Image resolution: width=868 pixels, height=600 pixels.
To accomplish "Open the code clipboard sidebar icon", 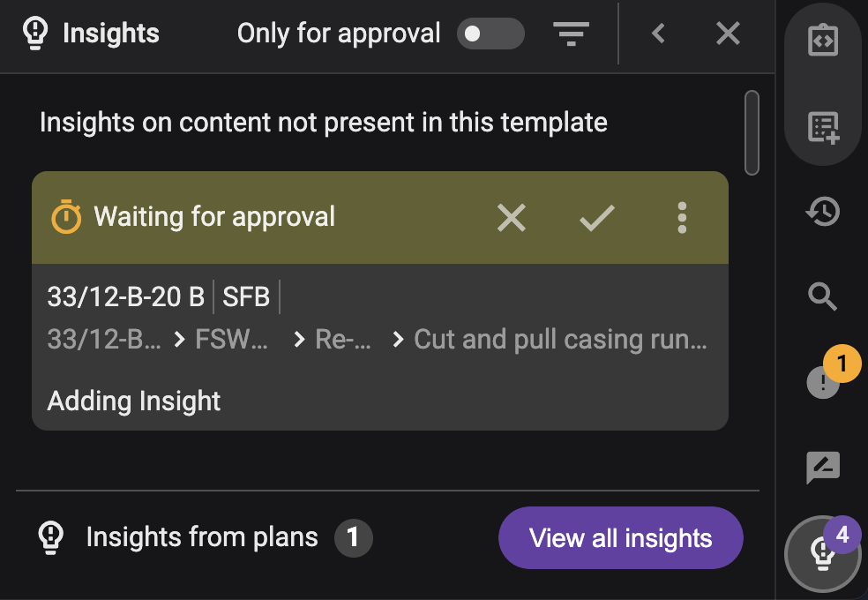I will (823, 41).
